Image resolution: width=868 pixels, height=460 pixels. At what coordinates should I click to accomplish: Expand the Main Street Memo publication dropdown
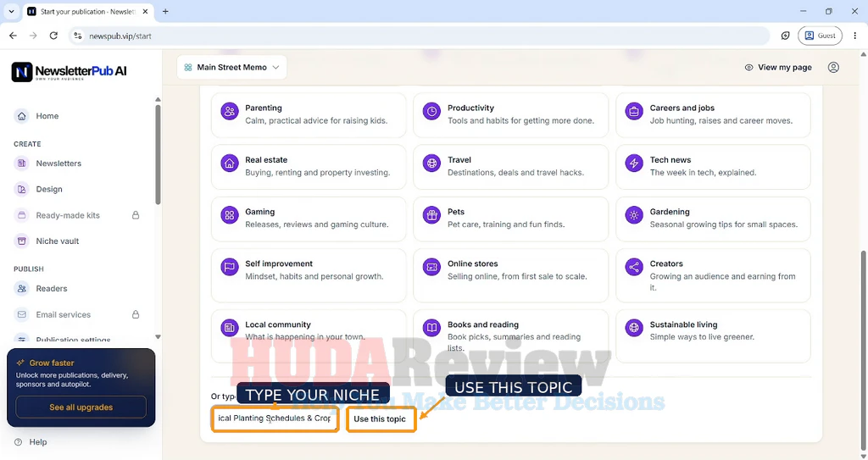(x=232, y=67)
